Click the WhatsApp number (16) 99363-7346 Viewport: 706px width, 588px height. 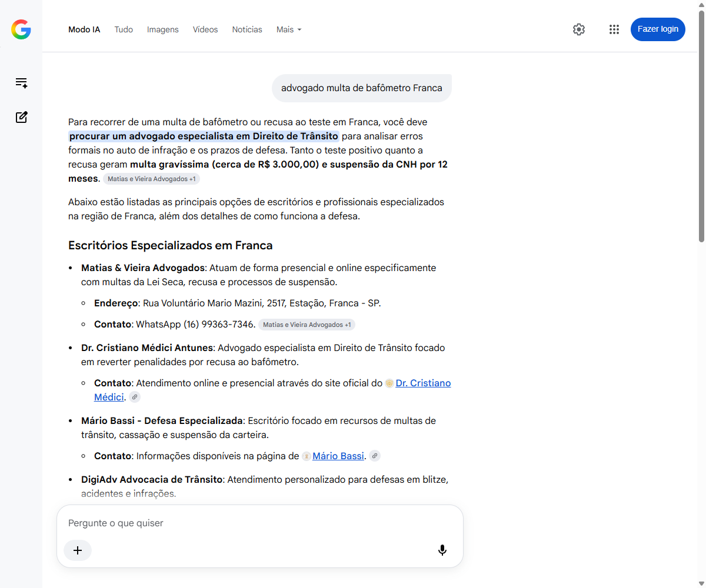[218, 324]
